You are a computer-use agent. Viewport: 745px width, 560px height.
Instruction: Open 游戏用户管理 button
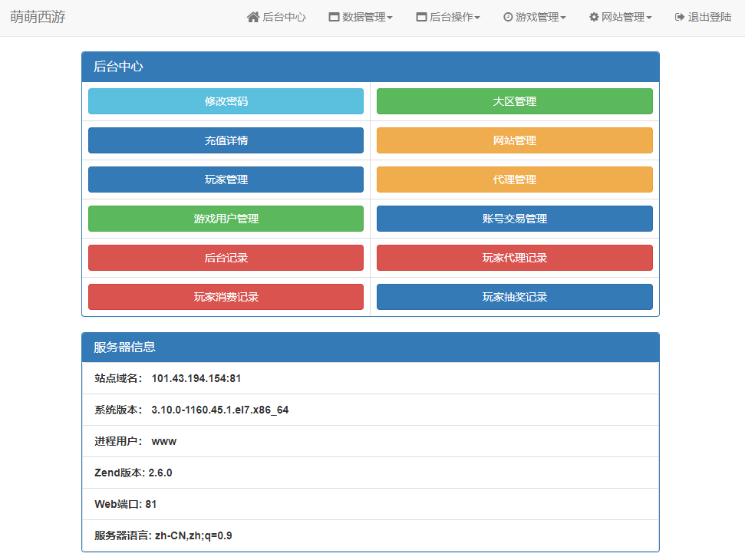pos(226,219)
